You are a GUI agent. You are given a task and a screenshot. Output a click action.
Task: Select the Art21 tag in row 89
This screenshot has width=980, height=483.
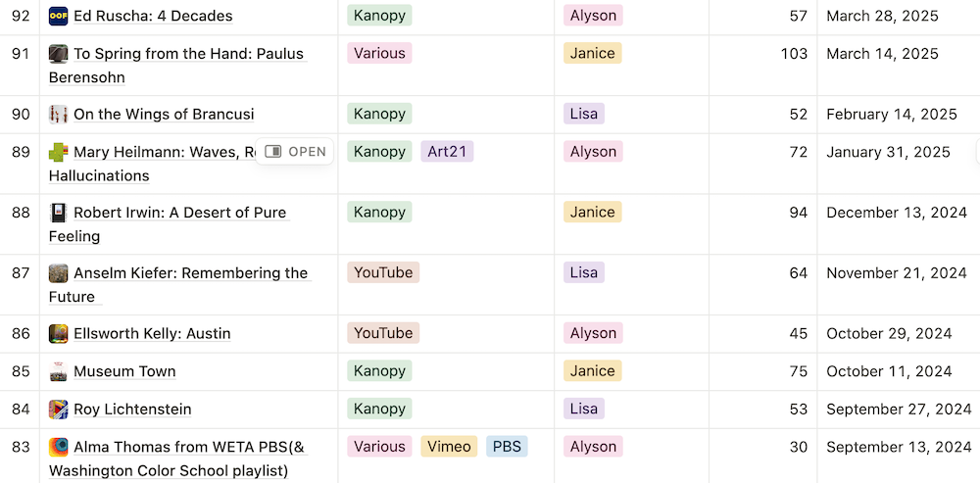click(x=447, y=151)
